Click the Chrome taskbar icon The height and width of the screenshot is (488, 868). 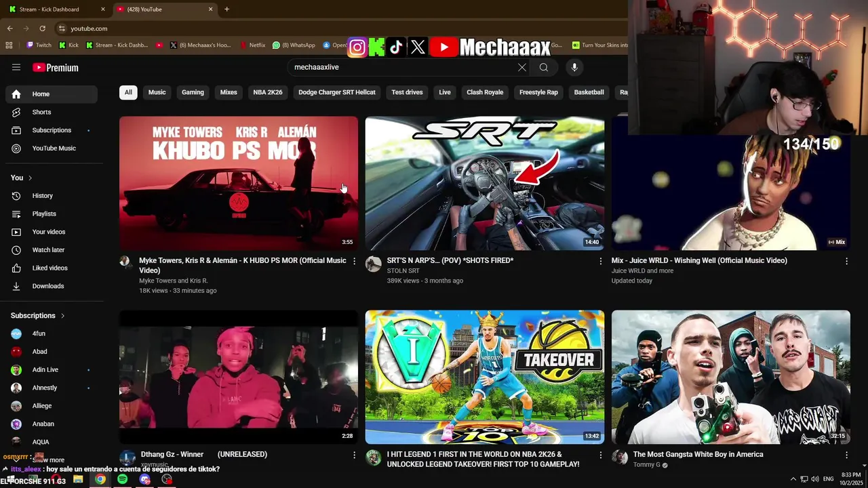click(100, 479)
